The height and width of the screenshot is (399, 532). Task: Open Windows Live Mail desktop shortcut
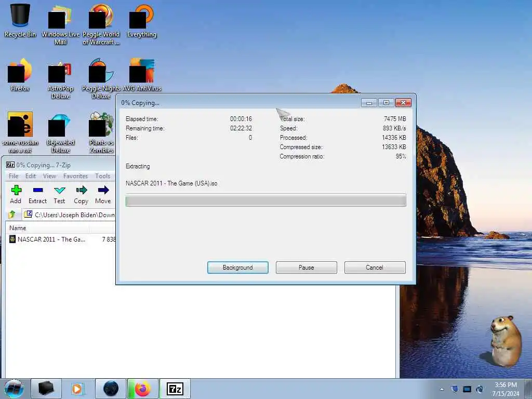click(x=60, y=24)
